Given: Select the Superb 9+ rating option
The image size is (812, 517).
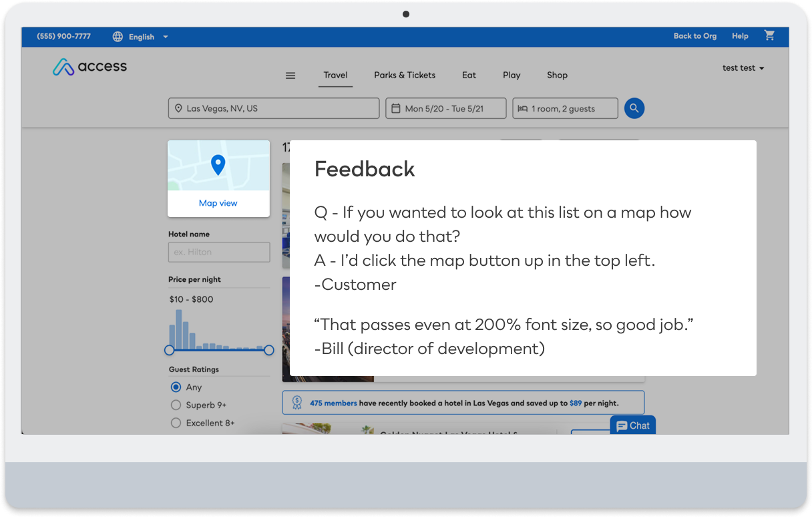Looking at the screenshot, I should coord(199,405).
